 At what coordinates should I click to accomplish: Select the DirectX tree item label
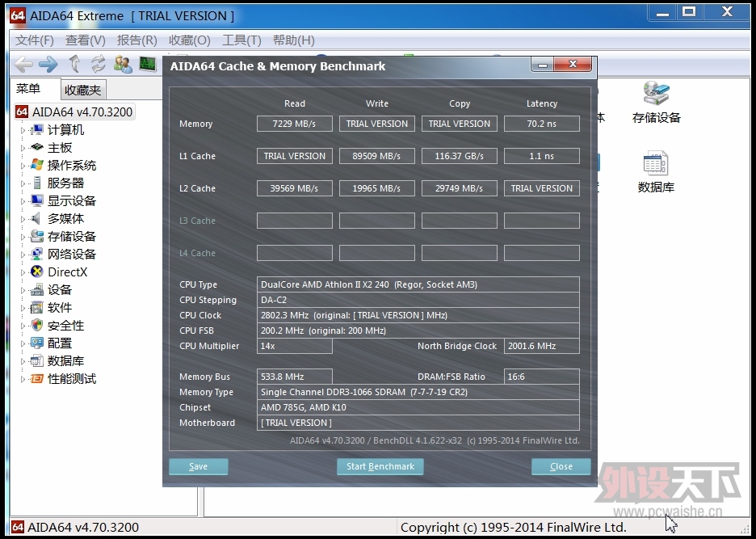pos(68,272)
